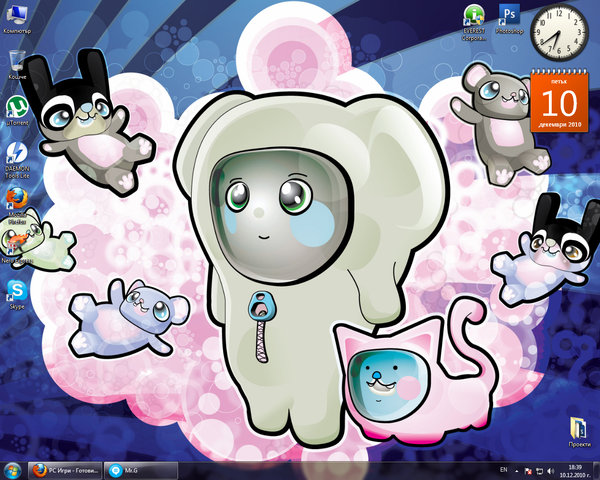Show hidden tray icons arrow
The image size is (600, 480).
point(517,471)
